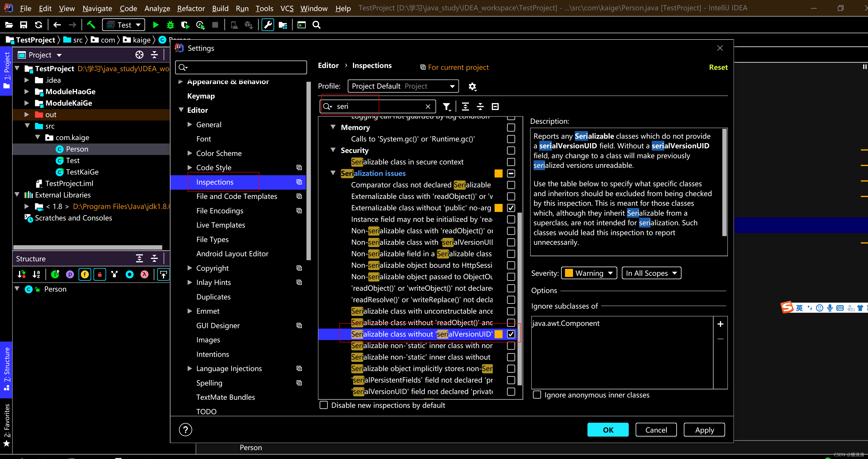Screen dimensions: 868x459
Task: Select File and Code Templates settings
Action: point(236,196)
